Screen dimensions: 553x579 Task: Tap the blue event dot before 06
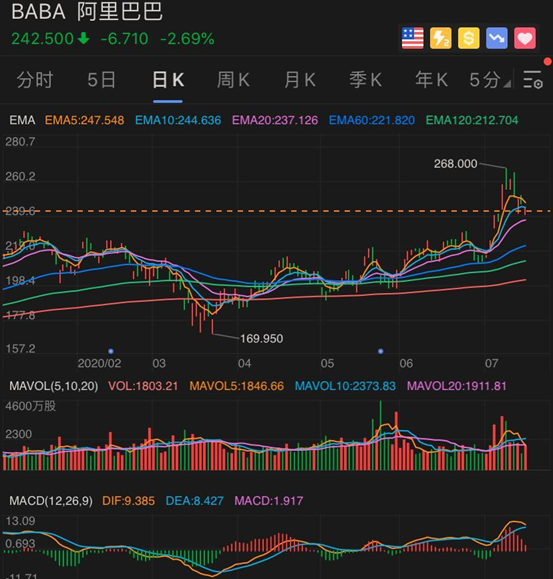[381, 351]
